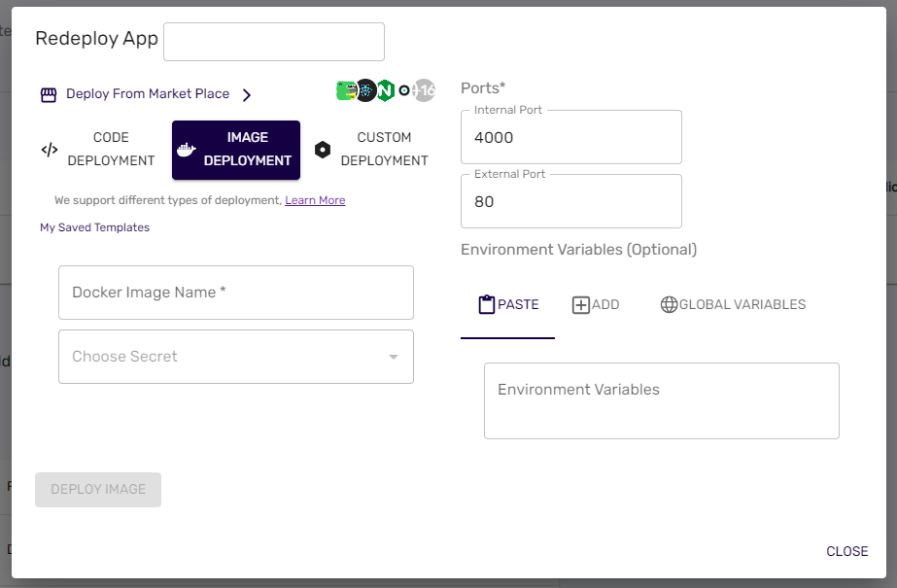Select the IMAGE DEPLOYMENT option
This screenshot has width=897, height=588.
pyautogui.click(x=235, y=150)
